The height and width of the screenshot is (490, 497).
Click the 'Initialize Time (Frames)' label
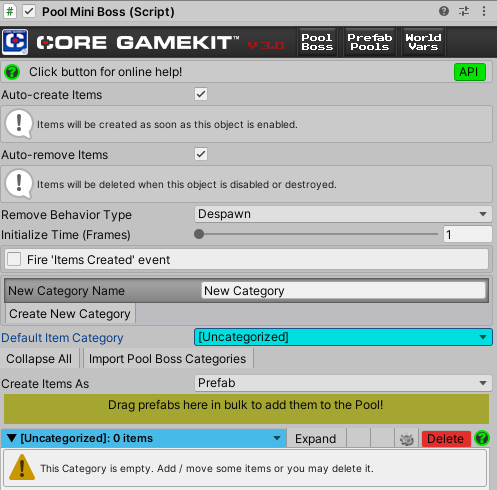(x=66, y=235)
